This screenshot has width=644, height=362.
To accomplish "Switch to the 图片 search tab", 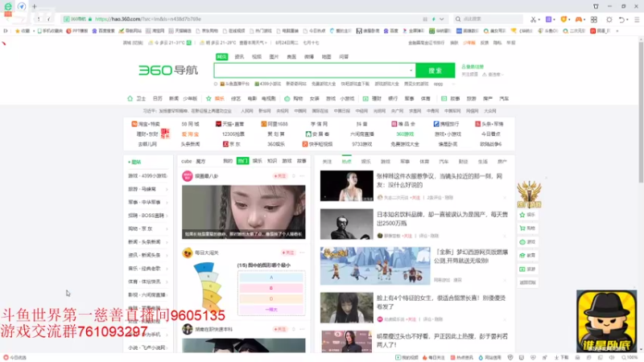I will [x=274, y=57].
